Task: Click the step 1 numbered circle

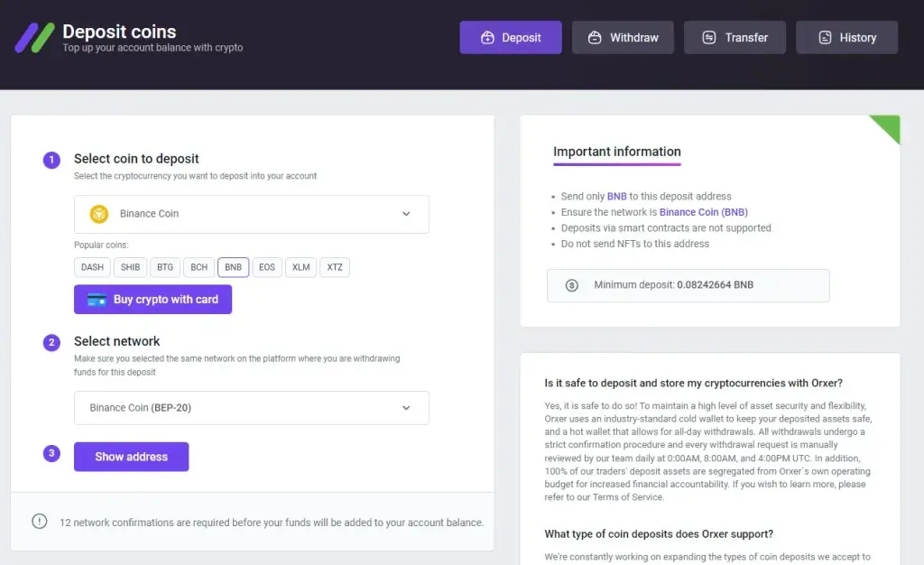Action: tap(51, 160)
